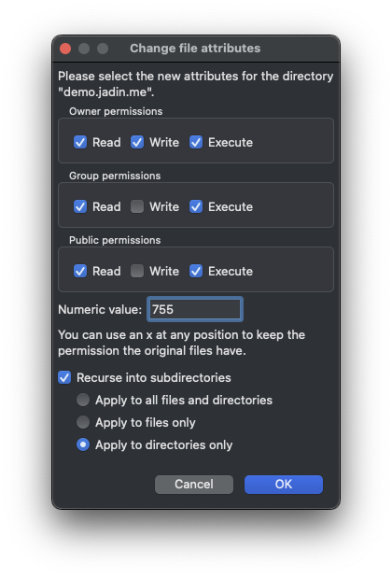Toggle Owner Write permission checkbox
Image resolution: width=392 pixels, height=578 pixels.
(x=137, y=142)
